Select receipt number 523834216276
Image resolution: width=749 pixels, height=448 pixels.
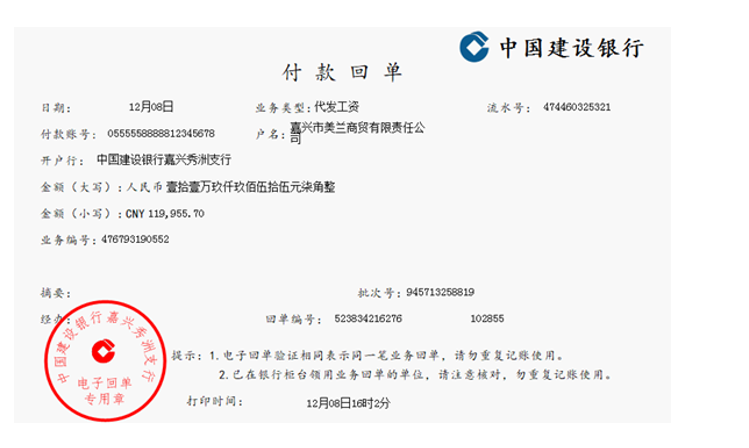tap(368, 319)
